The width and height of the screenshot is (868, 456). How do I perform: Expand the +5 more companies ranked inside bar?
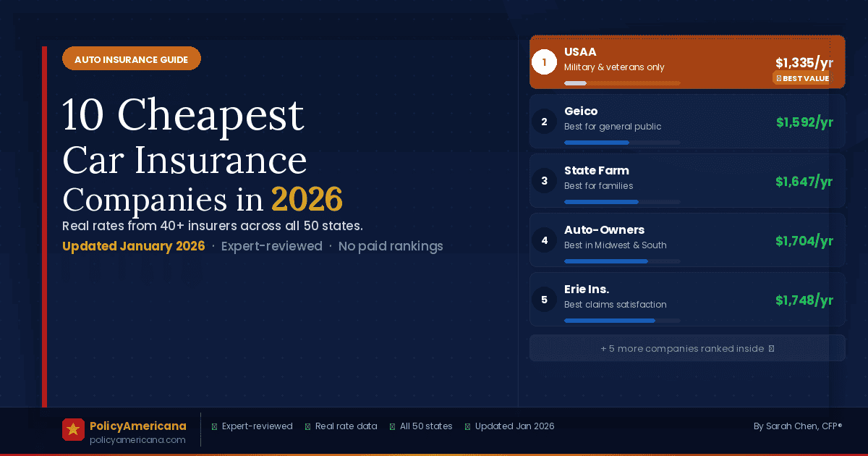[x=687, y=348]
